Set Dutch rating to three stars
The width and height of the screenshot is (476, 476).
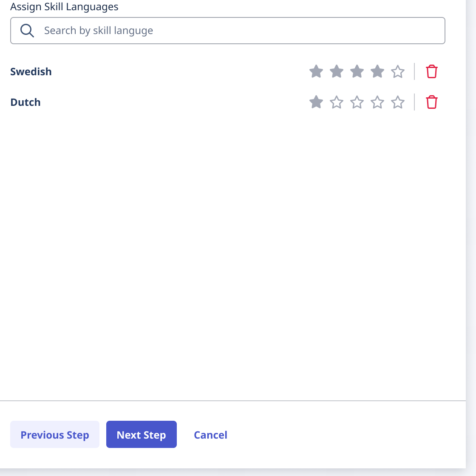click(357, 102)
